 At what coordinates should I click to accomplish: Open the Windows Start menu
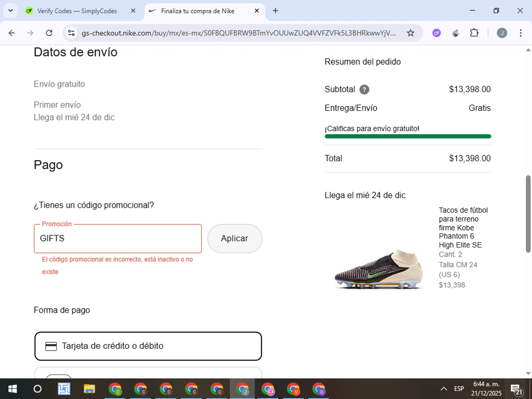pyautogui.click(x=12, y=389)
